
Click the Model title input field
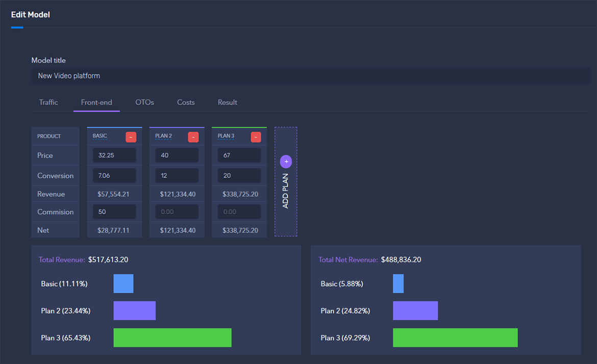(x=310, y=76)
